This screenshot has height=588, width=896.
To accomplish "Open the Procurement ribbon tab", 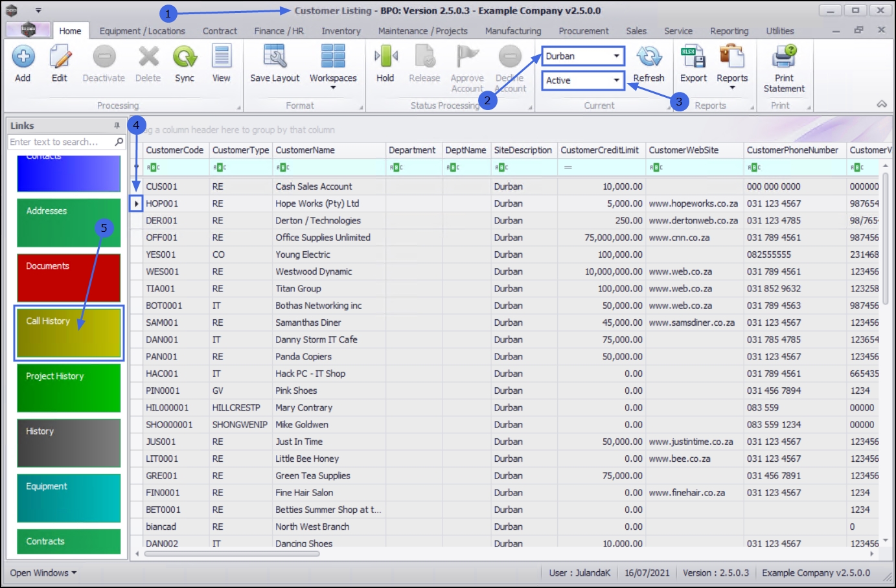I will tap(583, 31).
